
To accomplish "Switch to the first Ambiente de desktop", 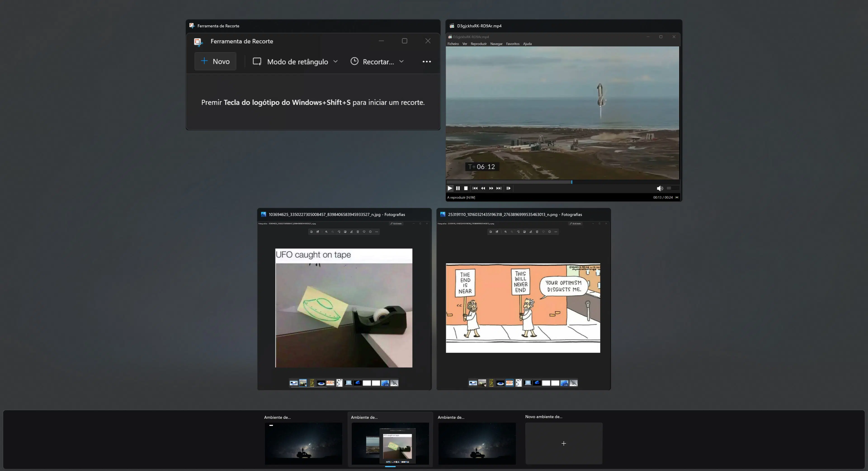I will click(303, 443).
